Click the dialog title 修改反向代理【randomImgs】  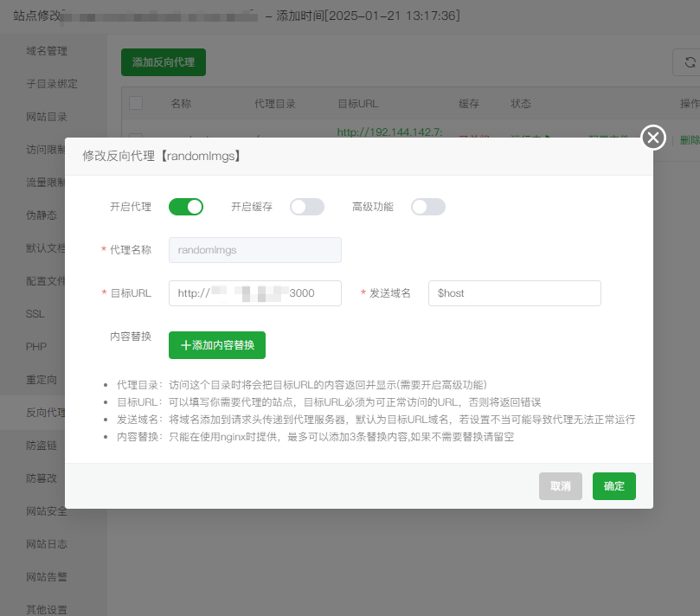163,156
